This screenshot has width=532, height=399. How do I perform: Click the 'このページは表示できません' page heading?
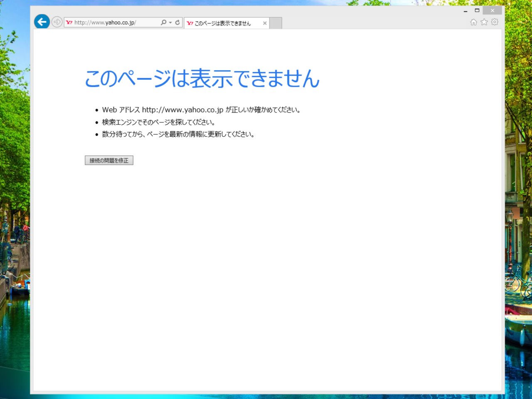pos(202,79)
